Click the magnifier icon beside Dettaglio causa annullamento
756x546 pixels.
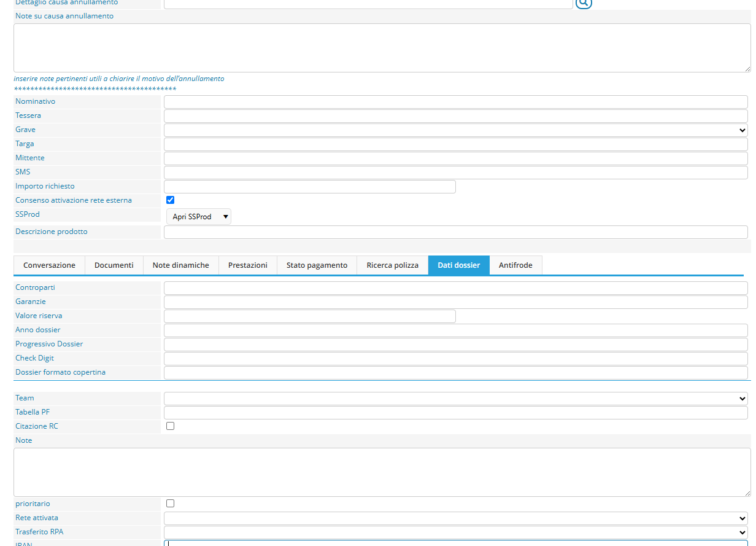click(x=583, y=3)
